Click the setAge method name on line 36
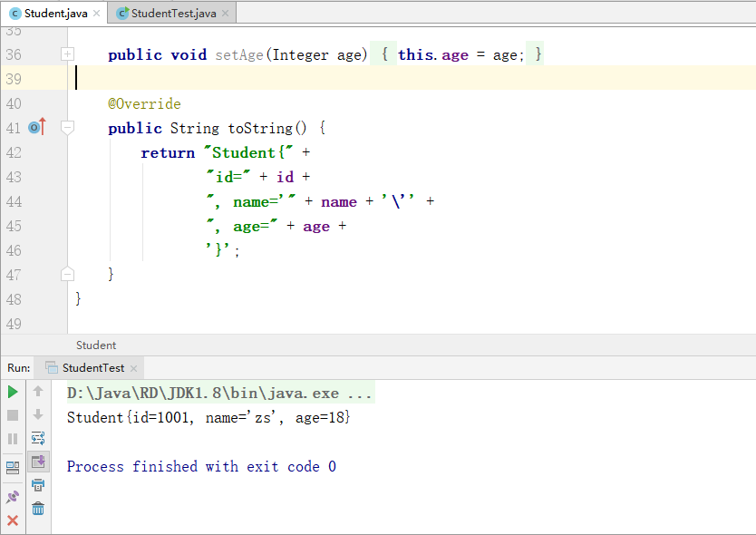756x535 pixels. [239, 55]
